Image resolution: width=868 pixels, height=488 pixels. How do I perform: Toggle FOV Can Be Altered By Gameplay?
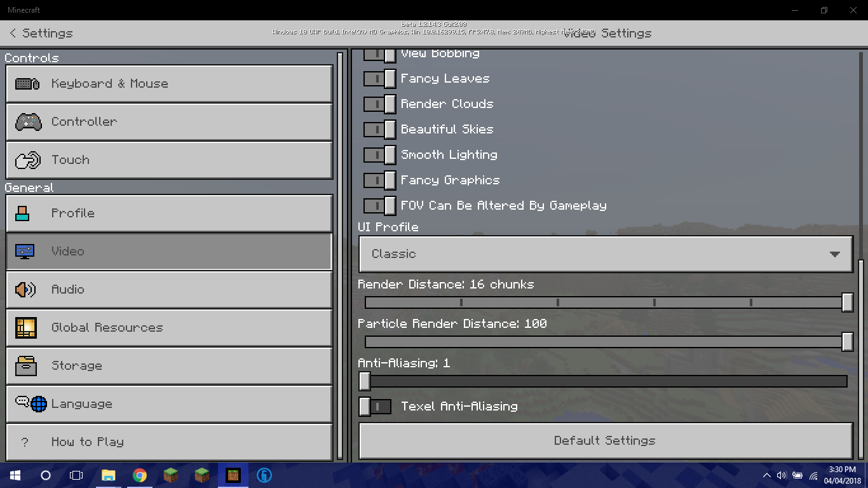[x=380, y=205]
